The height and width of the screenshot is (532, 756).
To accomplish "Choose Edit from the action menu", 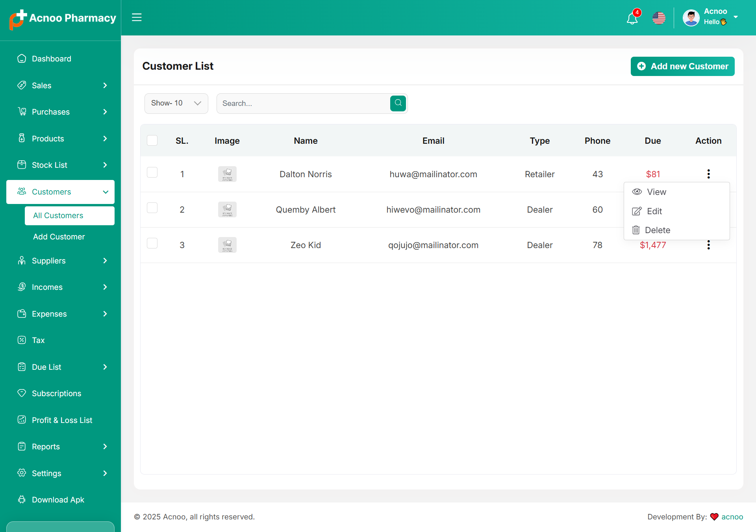I will tap(654, 211).
